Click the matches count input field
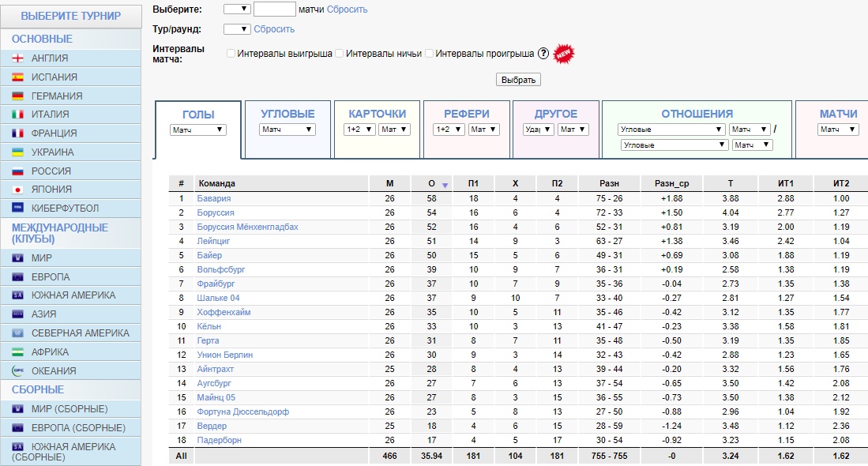The width and height of the screenshot is (868, 466). coord(275,9)
